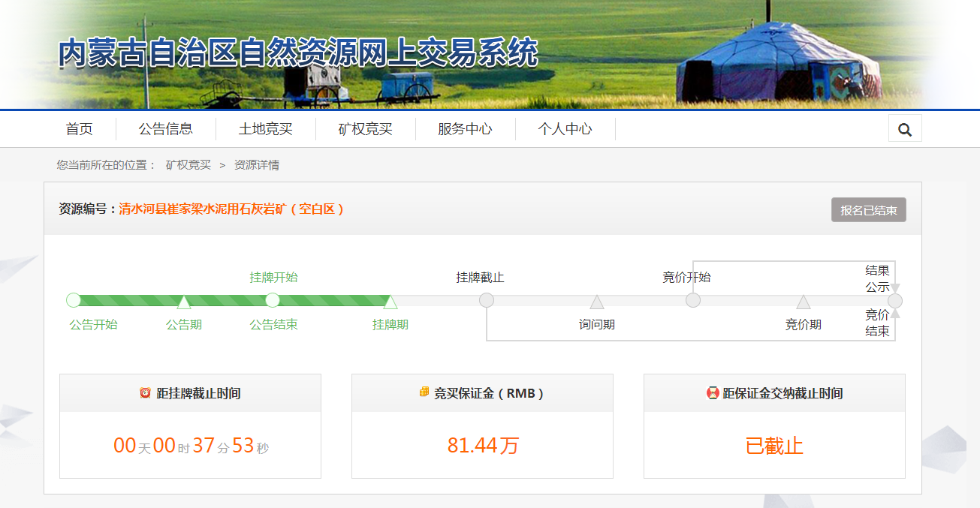Click the site title banner 内蒙古自治区自然资源网上交易系统
The height and width of the screenshot is (508, 980).
(298, 54)
